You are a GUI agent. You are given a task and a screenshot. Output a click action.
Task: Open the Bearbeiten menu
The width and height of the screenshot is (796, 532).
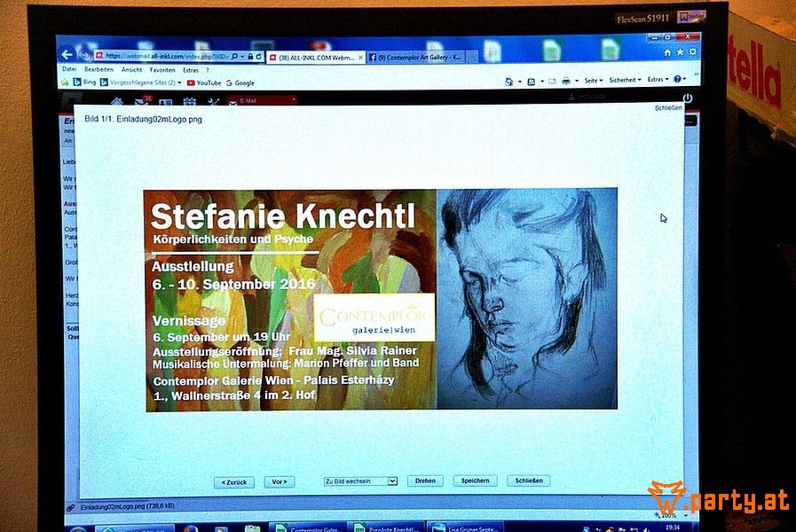(99, 69)
